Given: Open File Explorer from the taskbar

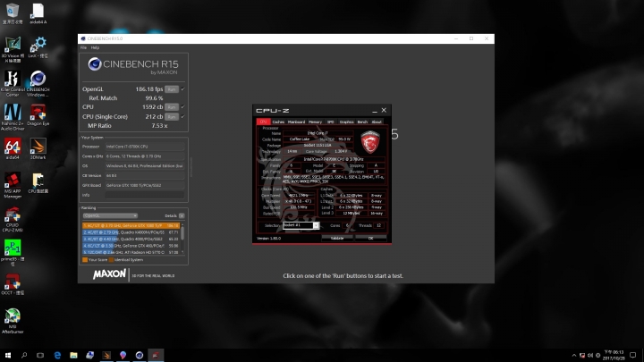Looking at the screenshot, I should click(73, 355).
